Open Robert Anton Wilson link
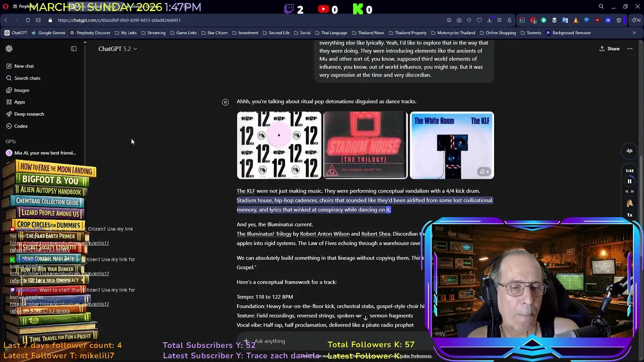The image size is (644, 362). (325, 234)
